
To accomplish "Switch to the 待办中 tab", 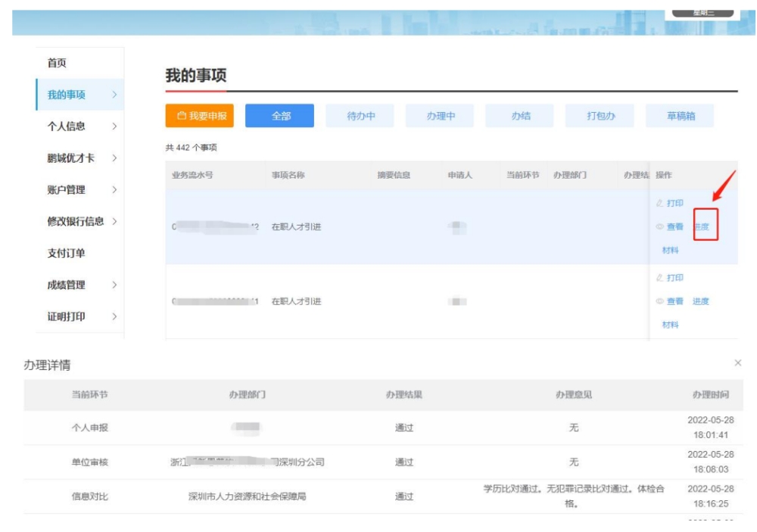I will 360,116.
